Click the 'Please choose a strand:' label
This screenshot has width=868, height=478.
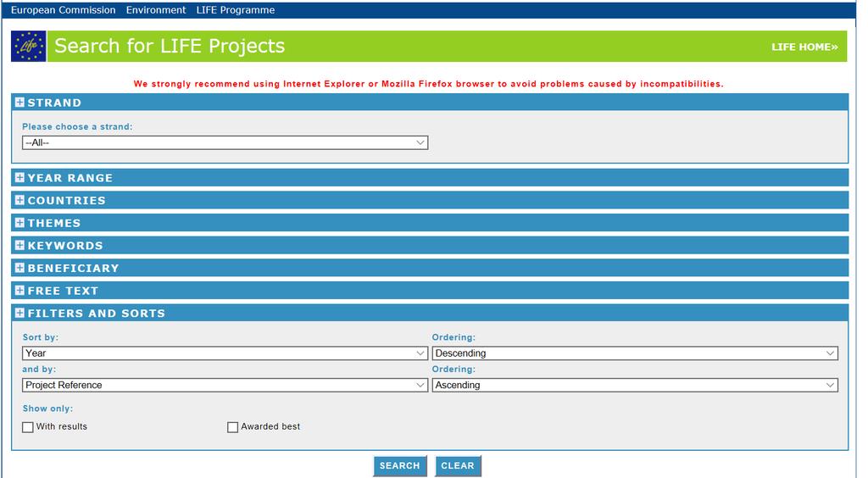point(77,126)
